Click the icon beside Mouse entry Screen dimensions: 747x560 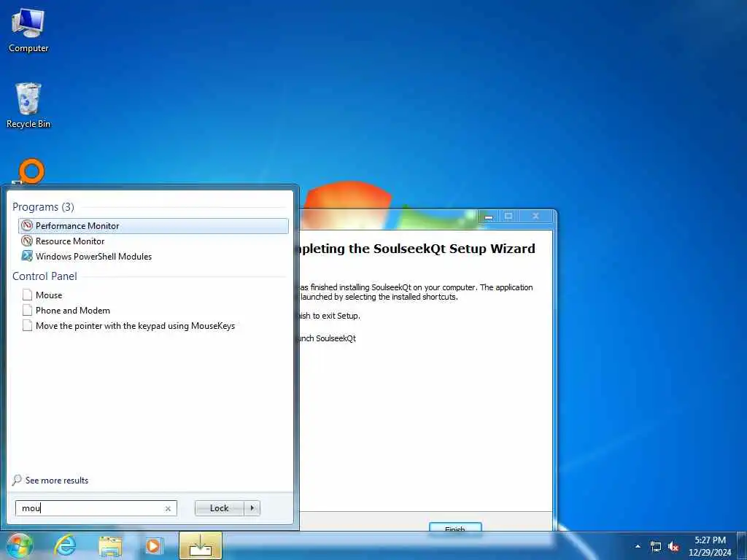pyautogui.click(x=27, y=295)
